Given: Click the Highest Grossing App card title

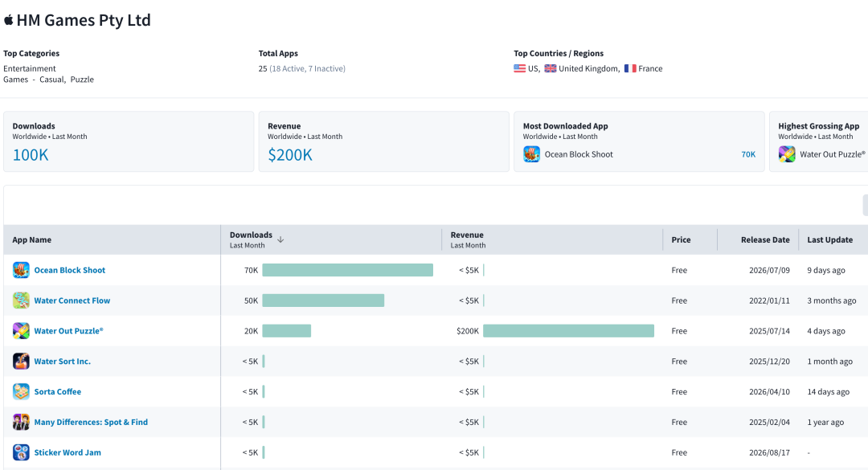Looking at the screenshot, I should click(819, 126).
